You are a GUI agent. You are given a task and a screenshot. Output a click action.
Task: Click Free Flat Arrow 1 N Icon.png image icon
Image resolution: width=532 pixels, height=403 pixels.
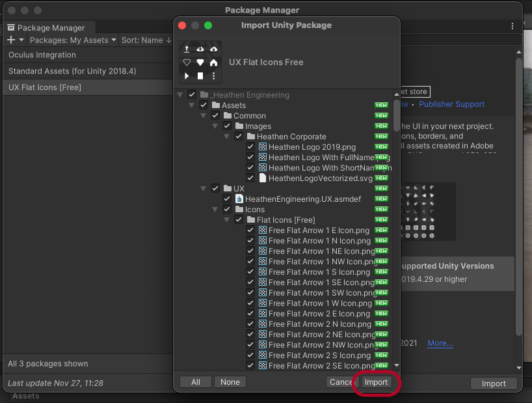click(263, 240)
